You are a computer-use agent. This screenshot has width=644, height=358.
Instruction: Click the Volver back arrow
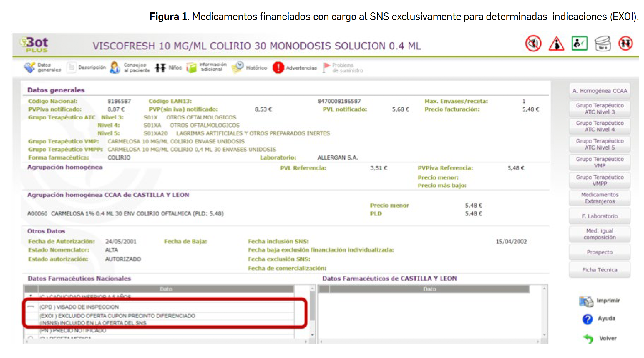[x=588, y=338]
